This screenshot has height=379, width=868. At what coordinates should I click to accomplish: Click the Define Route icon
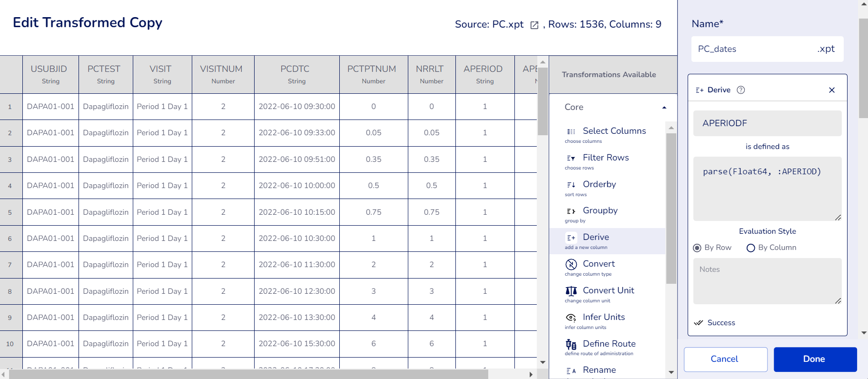point(571,344)
